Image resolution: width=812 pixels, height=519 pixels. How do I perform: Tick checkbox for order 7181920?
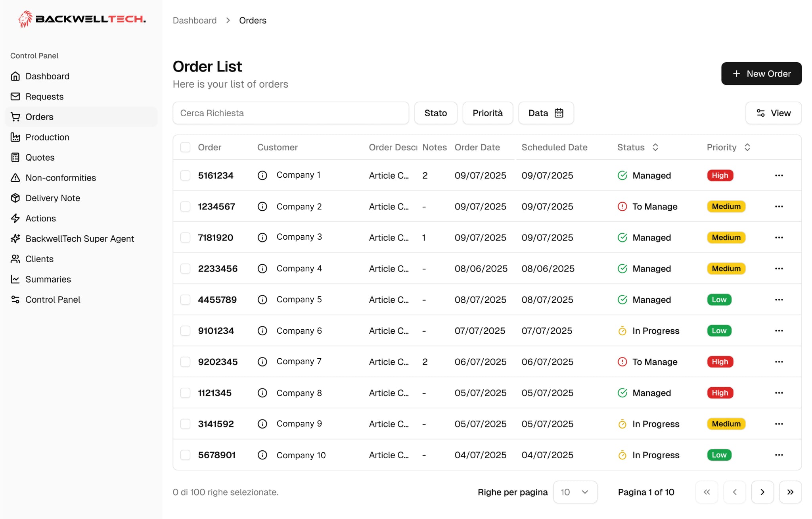185,237
